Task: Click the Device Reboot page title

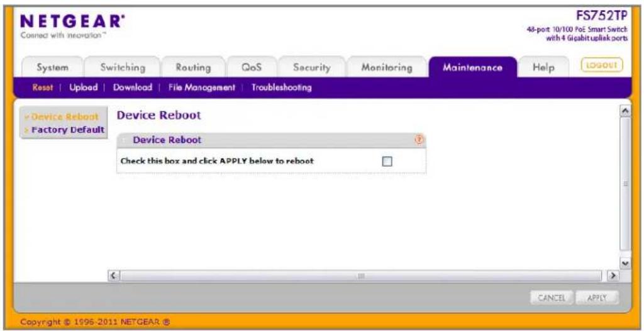Action: tap(159, 116)
